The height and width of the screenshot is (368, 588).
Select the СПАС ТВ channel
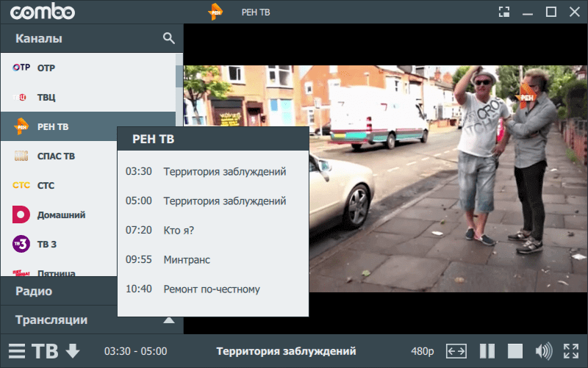pos(60,156)
